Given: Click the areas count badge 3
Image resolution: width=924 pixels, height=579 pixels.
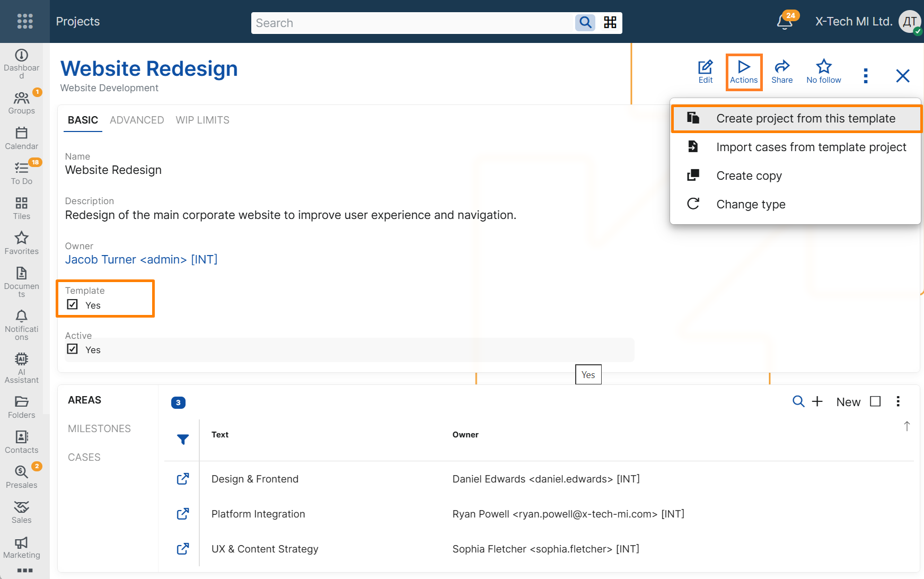Looking at the screenshot, I should pos(178,402).
